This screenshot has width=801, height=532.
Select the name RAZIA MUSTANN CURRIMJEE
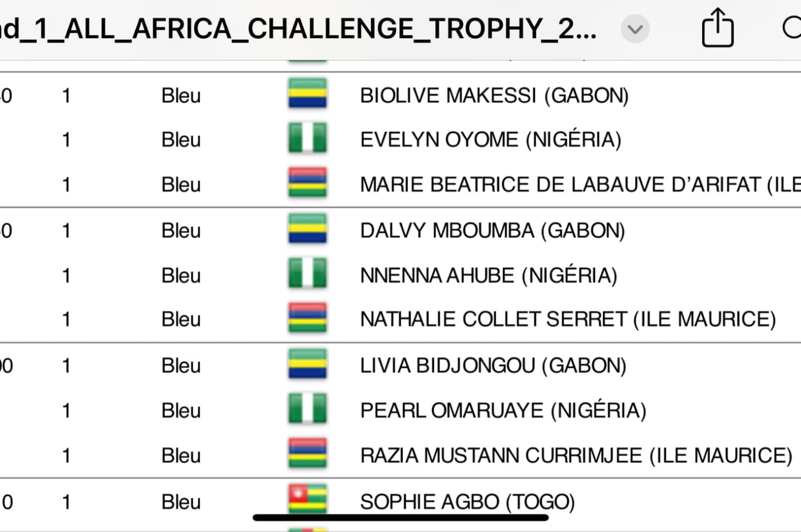[x=501, y=455]
